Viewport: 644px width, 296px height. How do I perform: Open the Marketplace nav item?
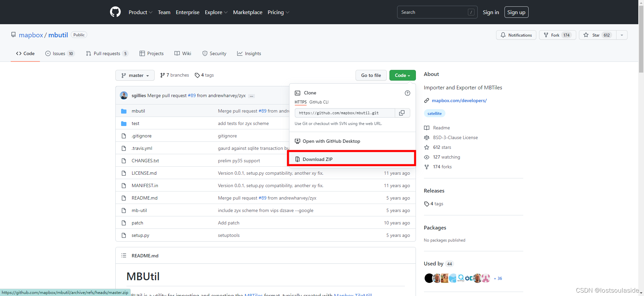coord(248,12)
